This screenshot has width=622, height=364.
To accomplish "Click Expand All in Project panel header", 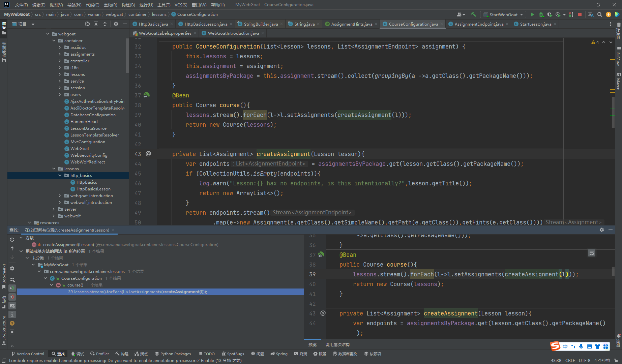I will pos(96,24).
